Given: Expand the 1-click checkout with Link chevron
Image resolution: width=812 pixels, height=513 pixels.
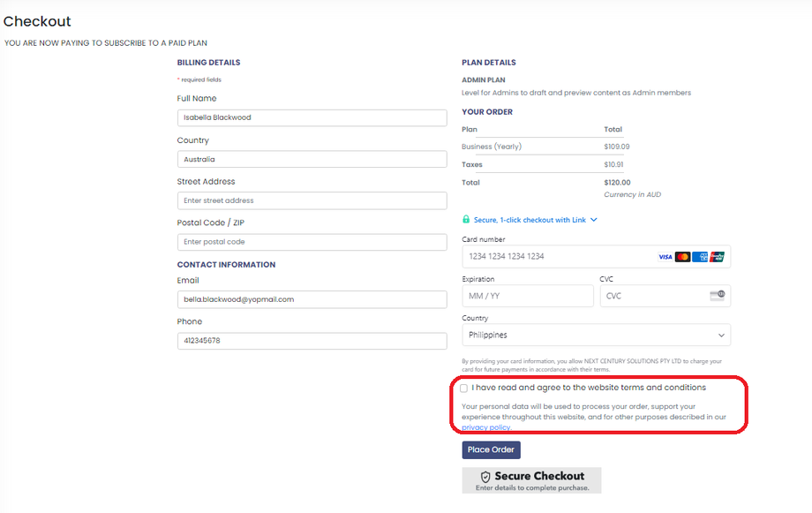Looking at the screenshot, I should pyautogui.click(x=594, y=220).
